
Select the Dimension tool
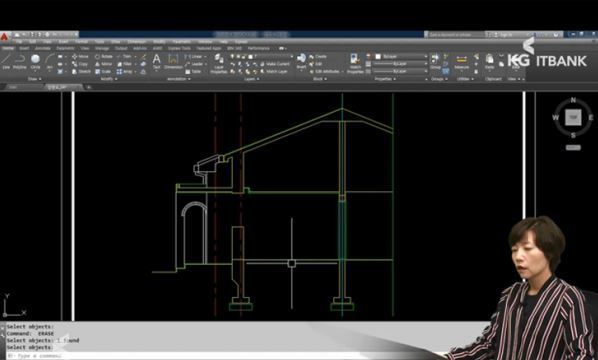tap(173, 61)
